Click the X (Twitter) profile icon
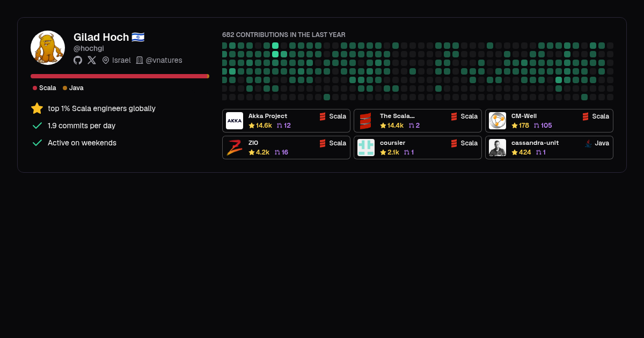The width and height of the screenshot is (644, 338). 92,60
